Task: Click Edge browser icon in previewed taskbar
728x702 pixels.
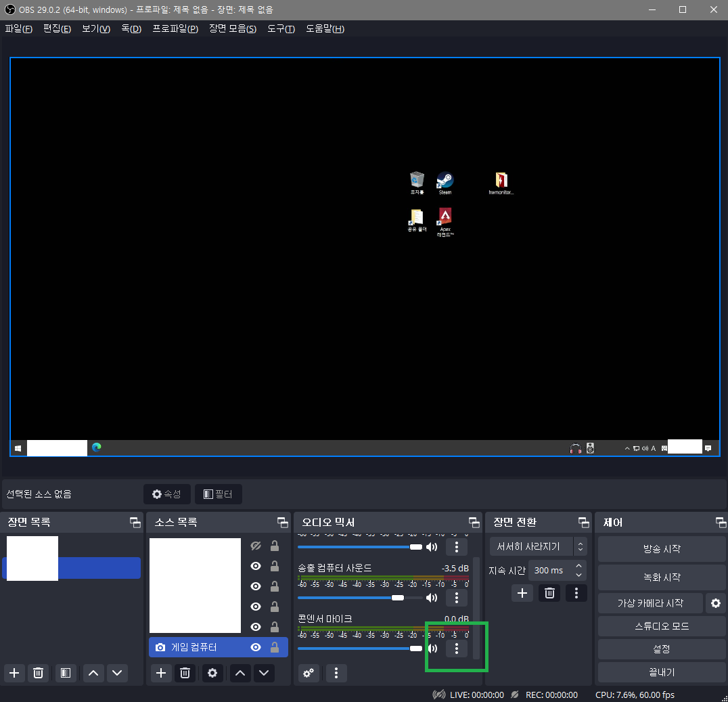Action: pyautogui.click(x=97, y=447)
